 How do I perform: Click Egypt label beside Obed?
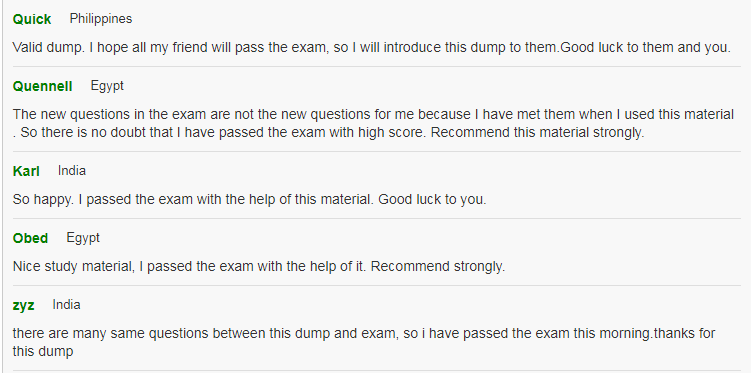(83, 238)
